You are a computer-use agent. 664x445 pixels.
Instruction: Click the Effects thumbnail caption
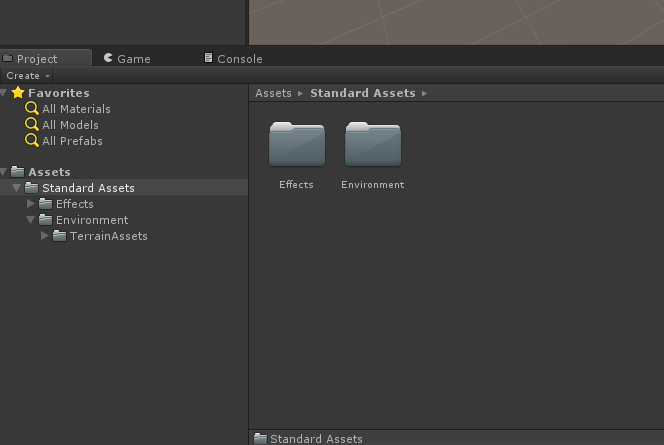(296, 185)
